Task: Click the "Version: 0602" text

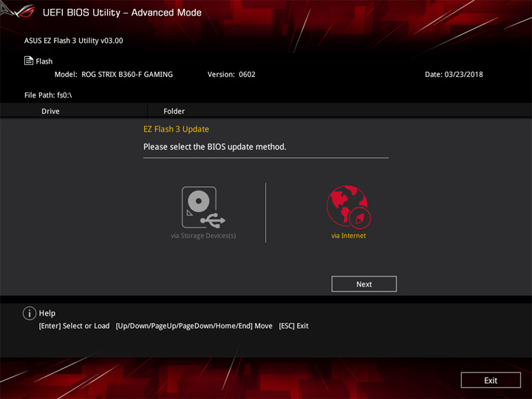Action: pyautogui.click(x=231, y=75)
